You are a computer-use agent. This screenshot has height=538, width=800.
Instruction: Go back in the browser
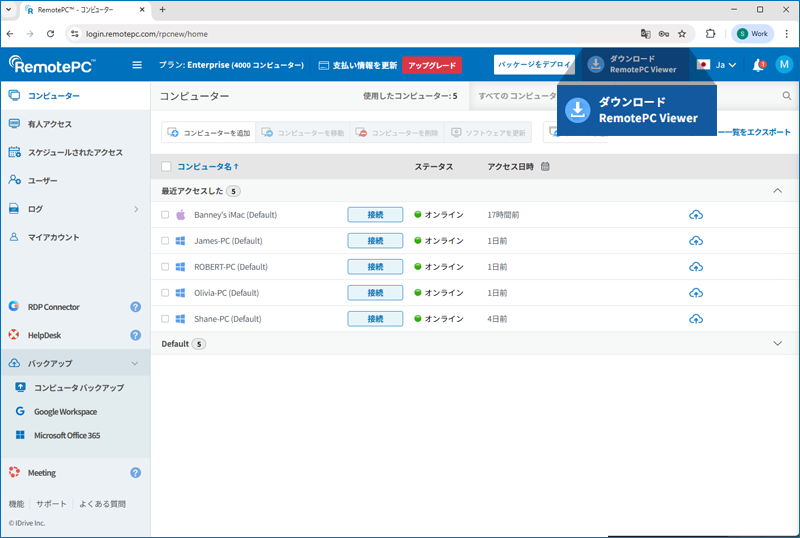(x=10, y=34)
